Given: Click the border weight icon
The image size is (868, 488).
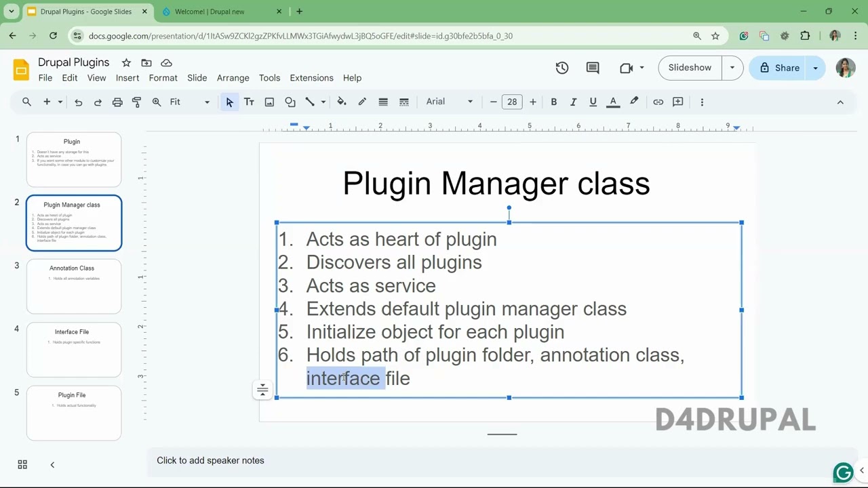Looking at the screenshot, I should pos(383,102).
